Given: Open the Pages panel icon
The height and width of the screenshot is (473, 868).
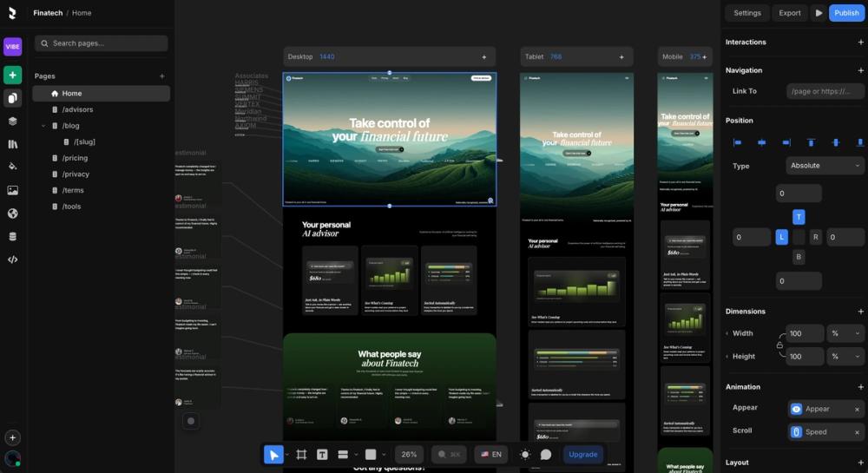Looking at the screenshot, I should point(13,98).
